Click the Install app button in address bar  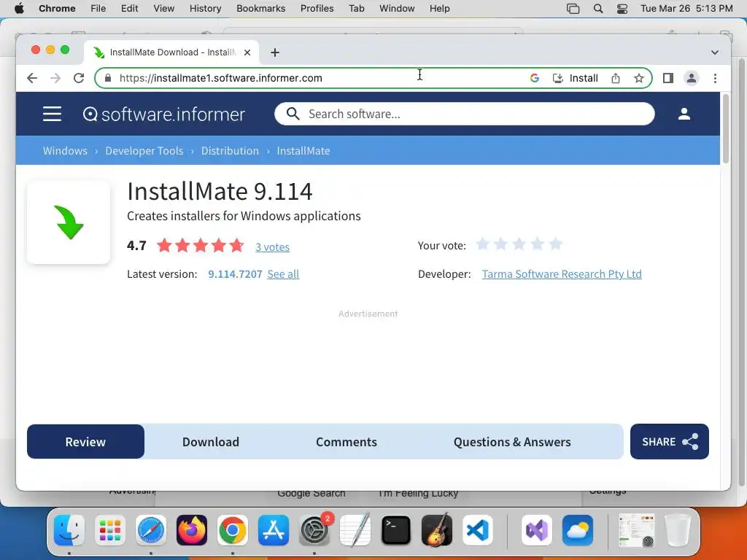click(575, 78)
